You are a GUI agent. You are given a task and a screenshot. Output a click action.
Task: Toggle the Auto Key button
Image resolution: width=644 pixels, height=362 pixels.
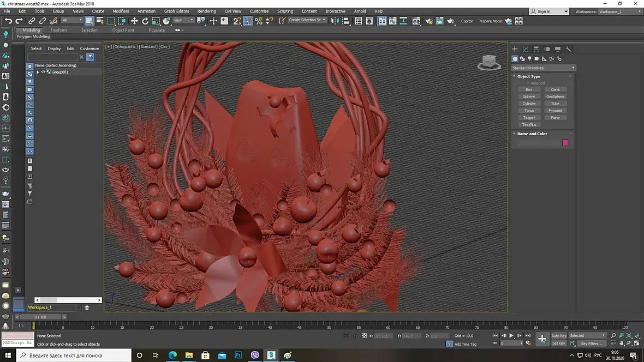[559, 336]
